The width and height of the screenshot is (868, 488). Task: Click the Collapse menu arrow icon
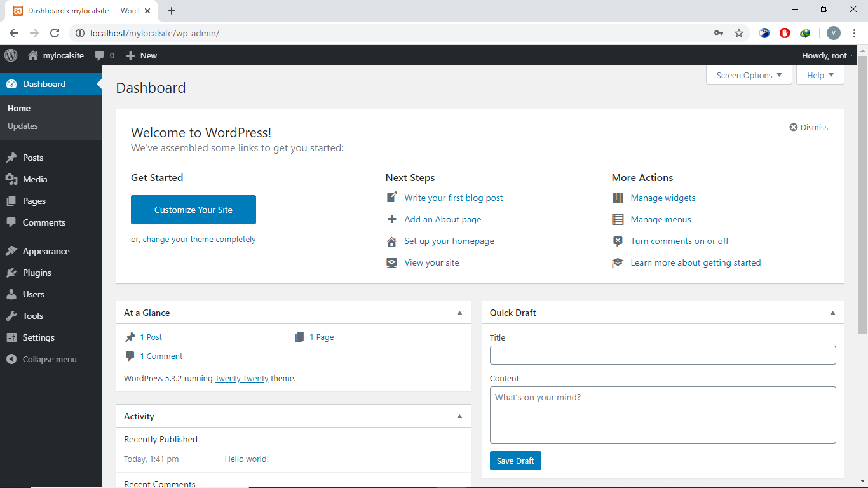pyautogui.click(x=11, y=359)
